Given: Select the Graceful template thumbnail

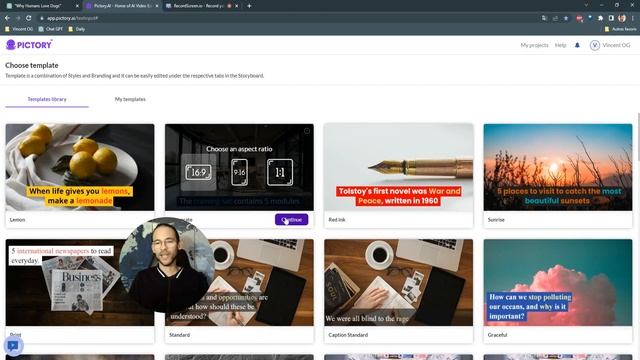Looking at the screenshot, I should click(558, 282).
